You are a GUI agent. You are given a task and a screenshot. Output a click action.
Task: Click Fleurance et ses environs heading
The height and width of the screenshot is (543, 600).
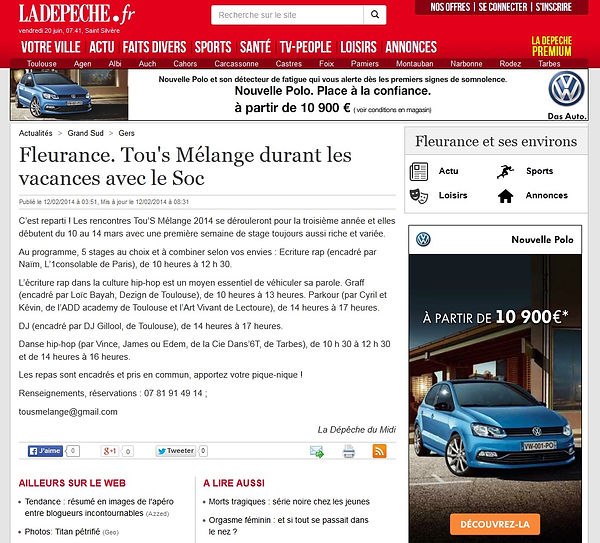tap(496, 141)
